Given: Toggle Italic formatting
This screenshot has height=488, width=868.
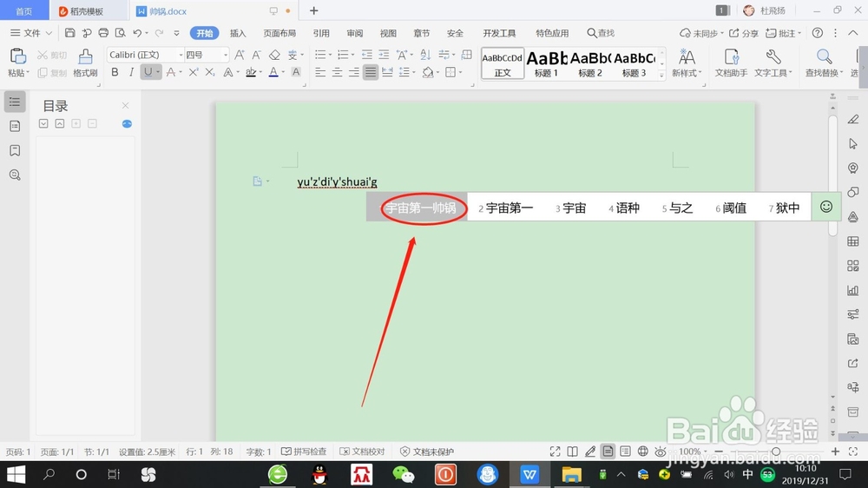Looking at the screenshot, I should [131, 72].
